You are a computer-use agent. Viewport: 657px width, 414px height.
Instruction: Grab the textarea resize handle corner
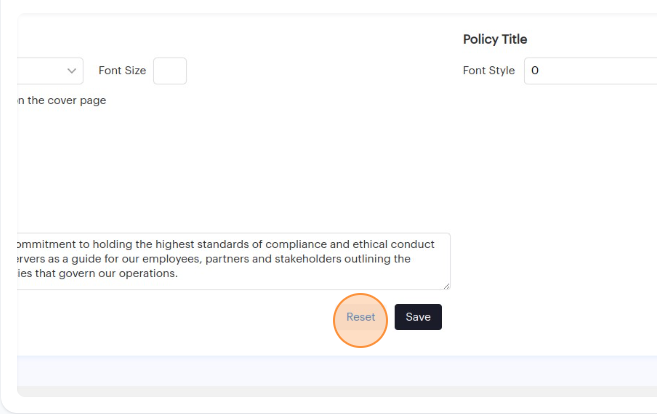[446, 286]
